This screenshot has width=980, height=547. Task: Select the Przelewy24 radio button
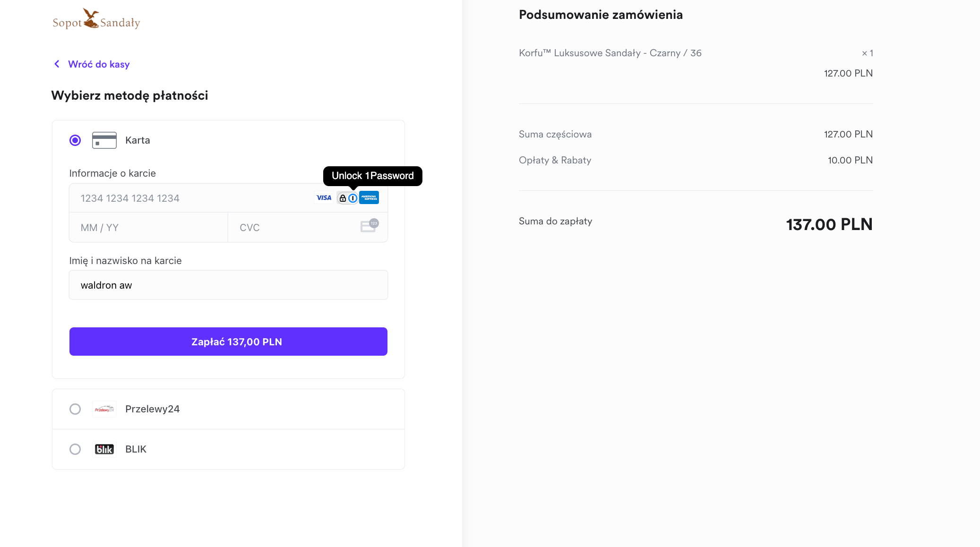click(75, 409)
